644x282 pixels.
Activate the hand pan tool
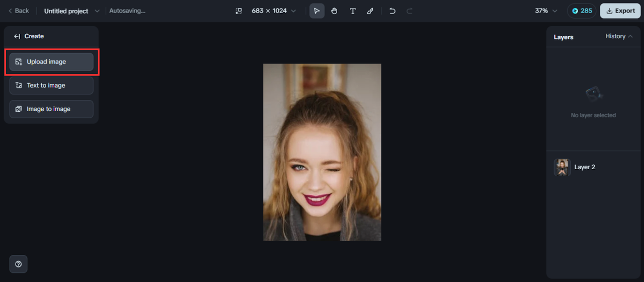[x=335, y=11]
